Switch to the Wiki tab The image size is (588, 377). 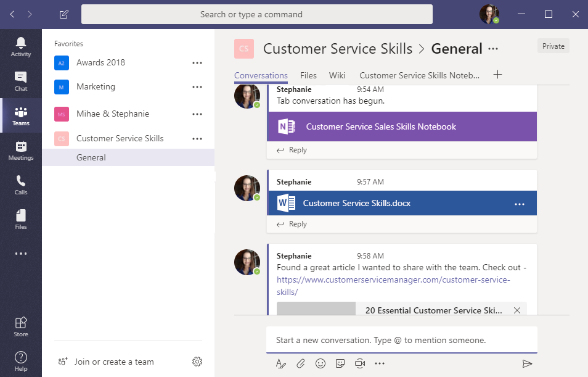337,75
